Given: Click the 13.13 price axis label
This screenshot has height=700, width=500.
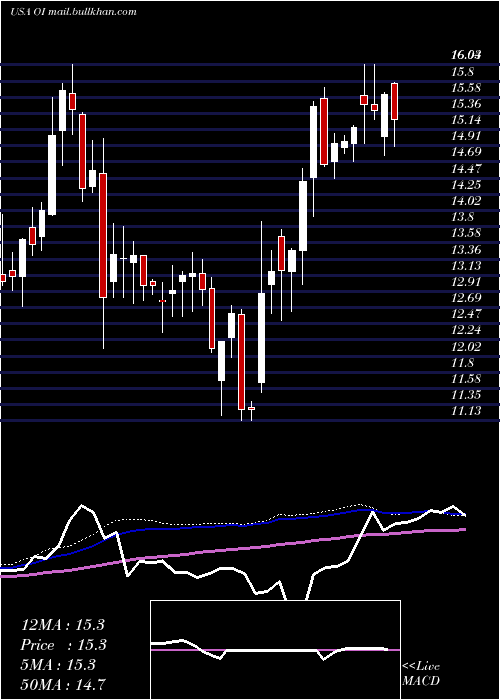Looking at the screenshot, I should [x=466, y=266].
